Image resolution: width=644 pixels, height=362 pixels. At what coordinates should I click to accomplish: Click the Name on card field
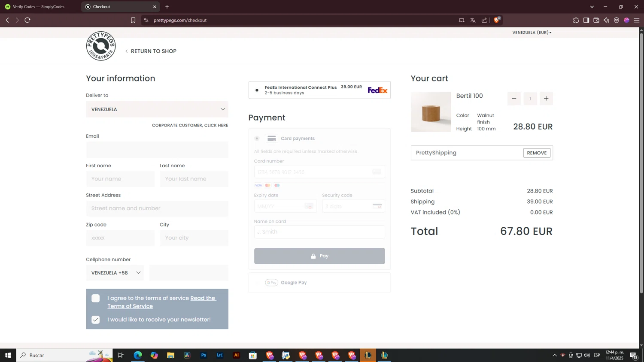319,232
